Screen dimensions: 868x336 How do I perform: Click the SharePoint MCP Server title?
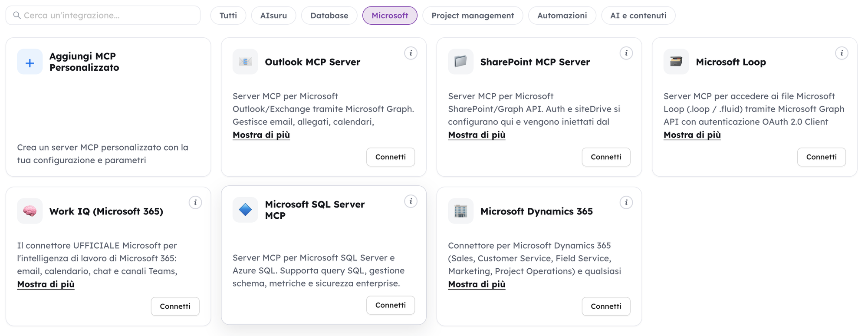coord(535,62)
